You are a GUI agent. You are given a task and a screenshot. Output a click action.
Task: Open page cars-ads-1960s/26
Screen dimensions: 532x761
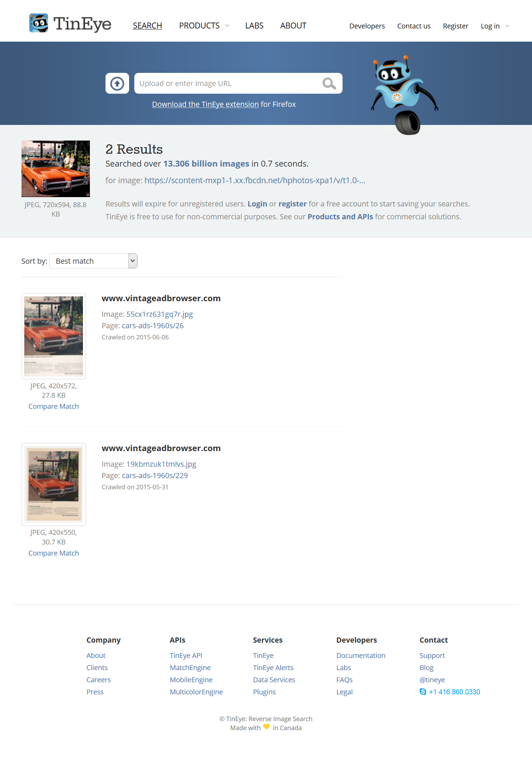153,325
